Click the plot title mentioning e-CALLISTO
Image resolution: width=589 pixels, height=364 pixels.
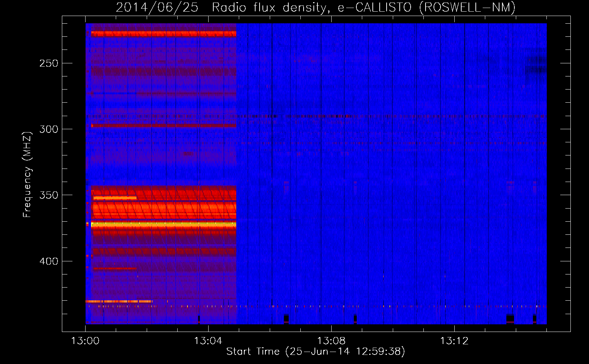pyautogui.click(x=316, y=7)
